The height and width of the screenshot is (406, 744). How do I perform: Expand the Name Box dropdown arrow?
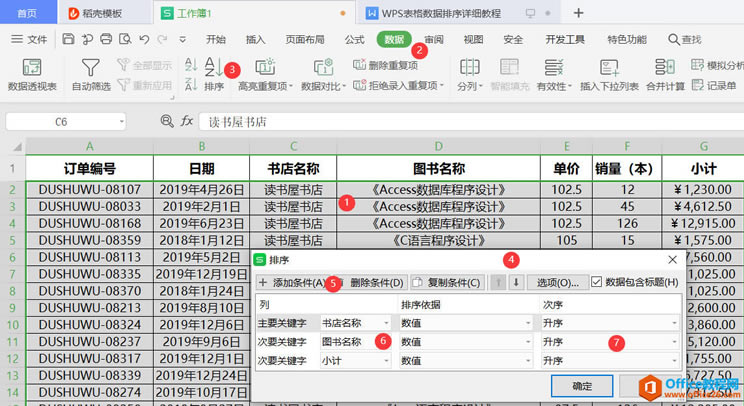pyautogui.click(x=121, y=122)
